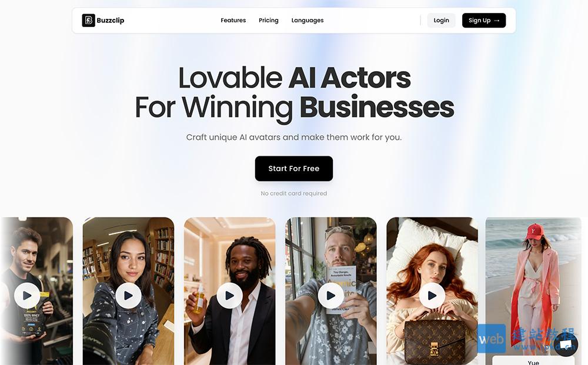Play the red-haired woman handbag video

(432, 296)
